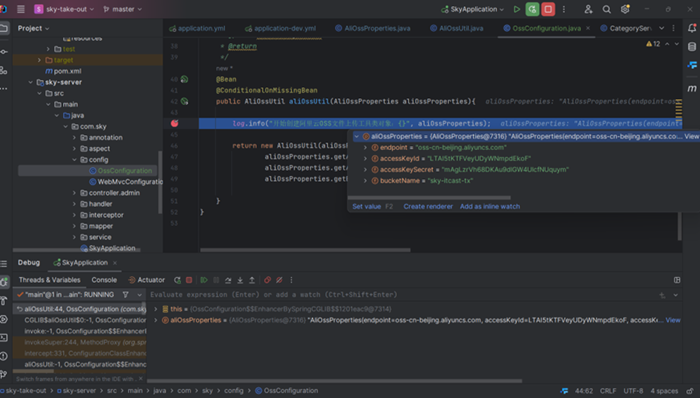Open the Actuator debug tab
Screen dimensions: 700x398
[146, 280]
